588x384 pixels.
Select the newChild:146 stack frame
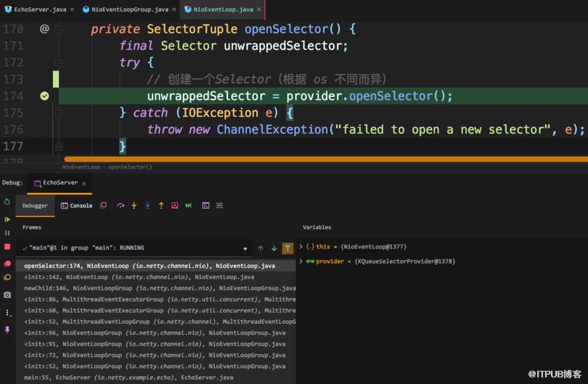pyautogui.click(x=156, y=288)
